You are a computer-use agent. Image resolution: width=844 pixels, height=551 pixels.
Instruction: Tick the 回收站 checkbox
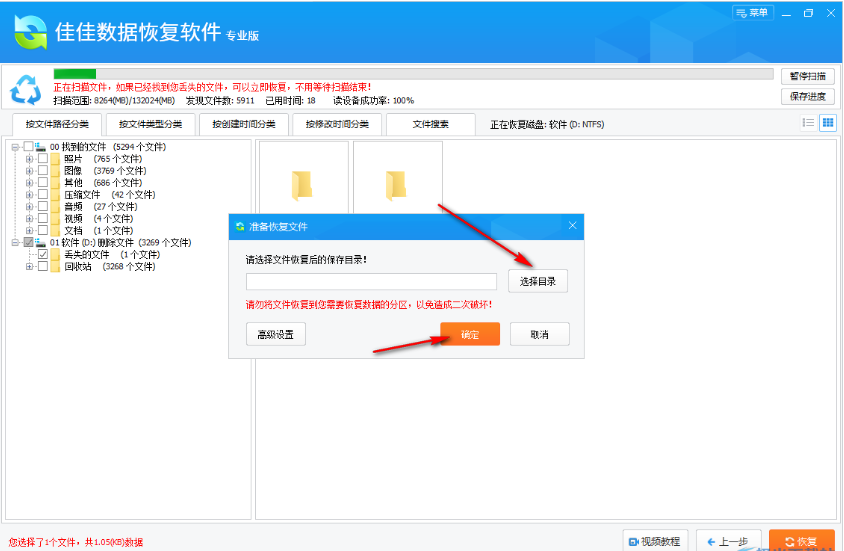point(43,267)
